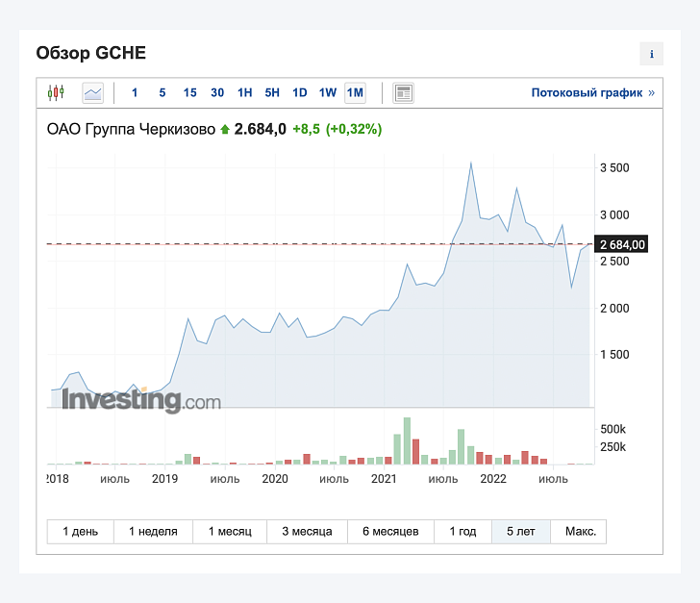Switch interval to 1W
Viewport: 700px width, 603px height.
coord(327,93)
